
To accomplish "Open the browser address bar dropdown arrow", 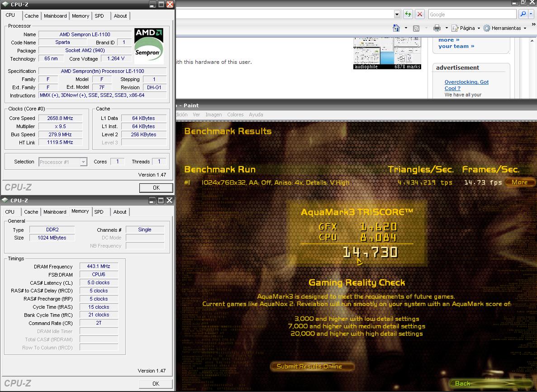I will click(397, 14).
